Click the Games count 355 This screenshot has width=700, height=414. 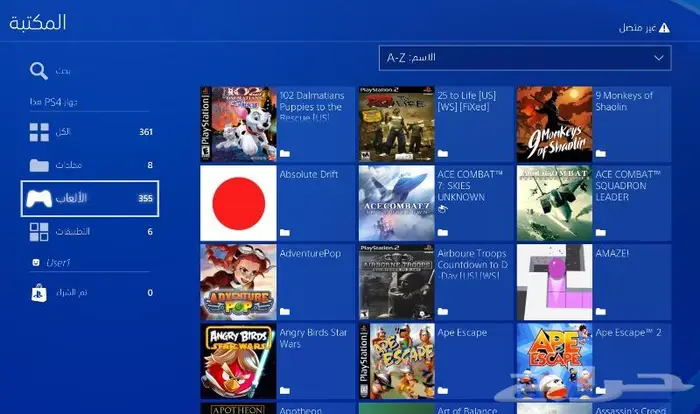click(x=146, y=198)
